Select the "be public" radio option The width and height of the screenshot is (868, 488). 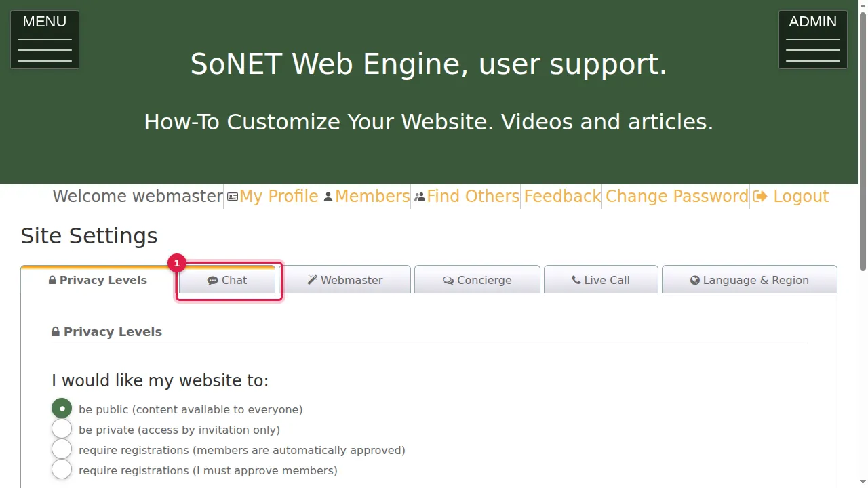[62, 409]
